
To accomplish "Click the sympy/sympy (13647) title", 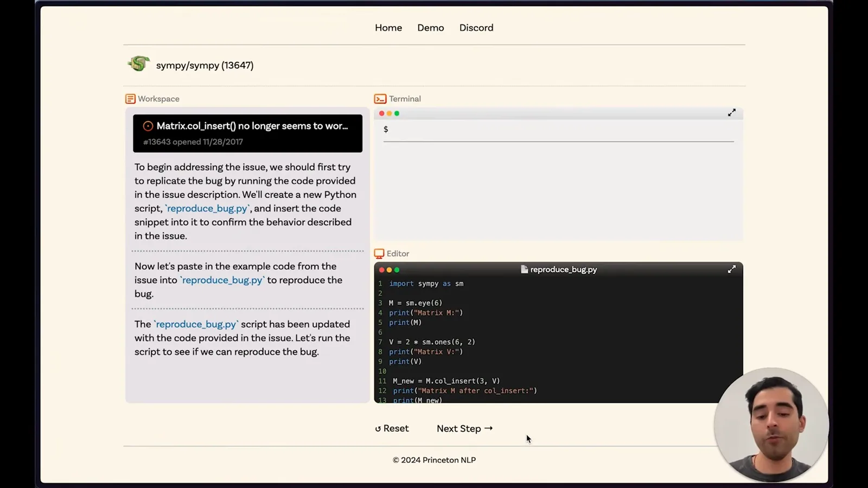I will pyautogui.click(x=205, y=65).
